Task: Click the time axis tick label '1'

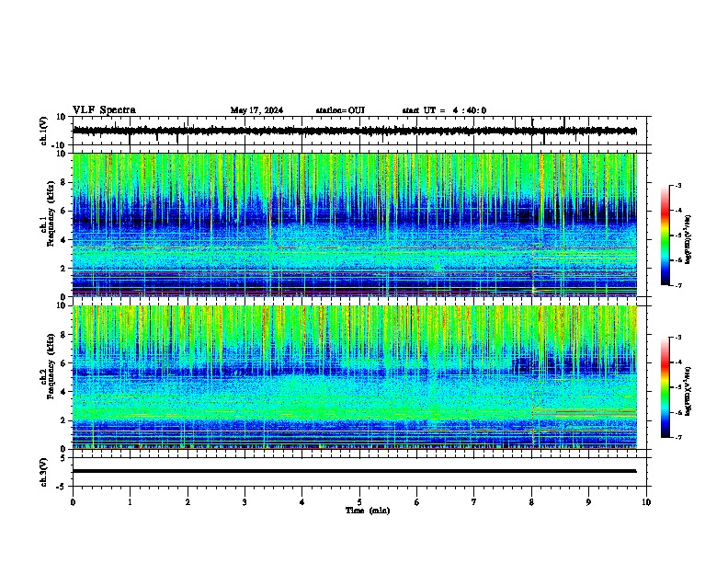Action: [130, 502]
